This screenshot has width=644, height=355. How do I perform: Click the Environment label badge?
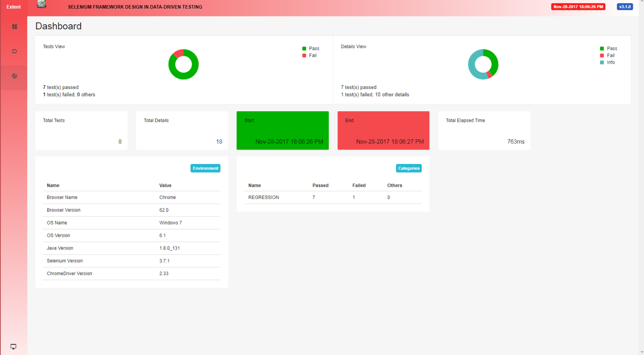click(205, 168)
